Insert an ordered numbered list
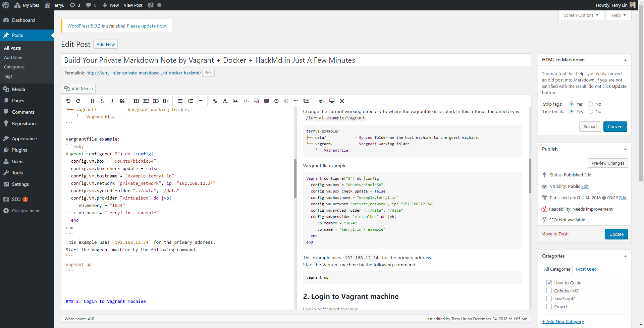The height and width of the screenshot is (328, 644). click(191, 101)
